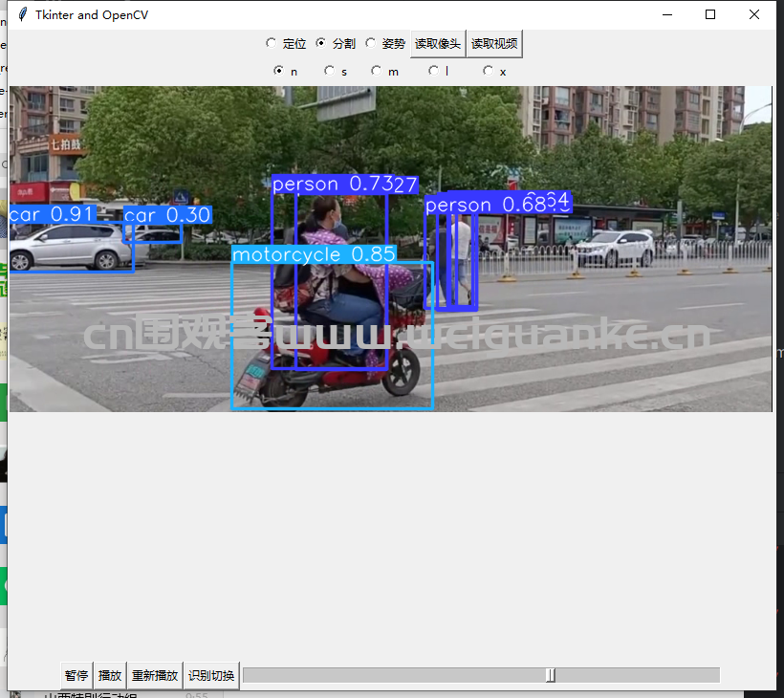Click the Tkinter feather icon in title bar
This screenshot has width=784, height=698.
click(x=23, y=14)
